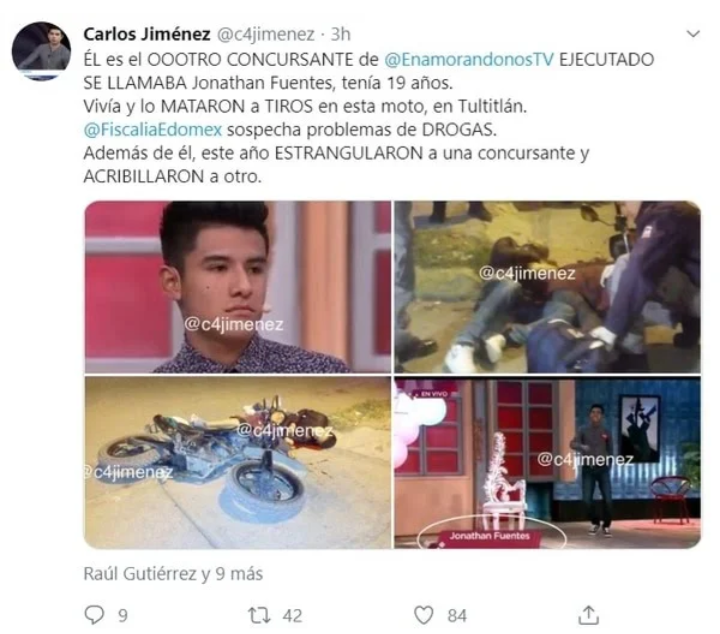Screen dimensions: 720x634
Task: Open the share upload icon
Action: [588, 615]
